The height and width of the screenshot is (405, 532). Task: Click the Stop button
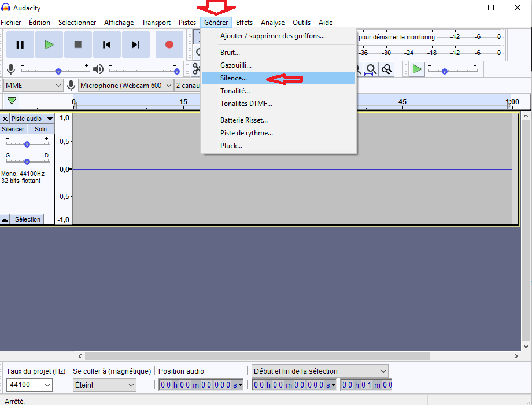(77, 45)
